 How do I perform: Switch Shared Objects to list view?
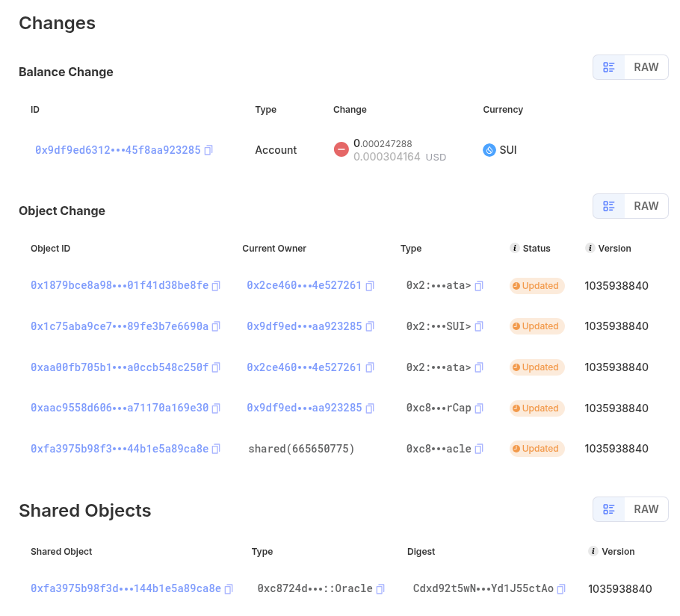[609, 509]
